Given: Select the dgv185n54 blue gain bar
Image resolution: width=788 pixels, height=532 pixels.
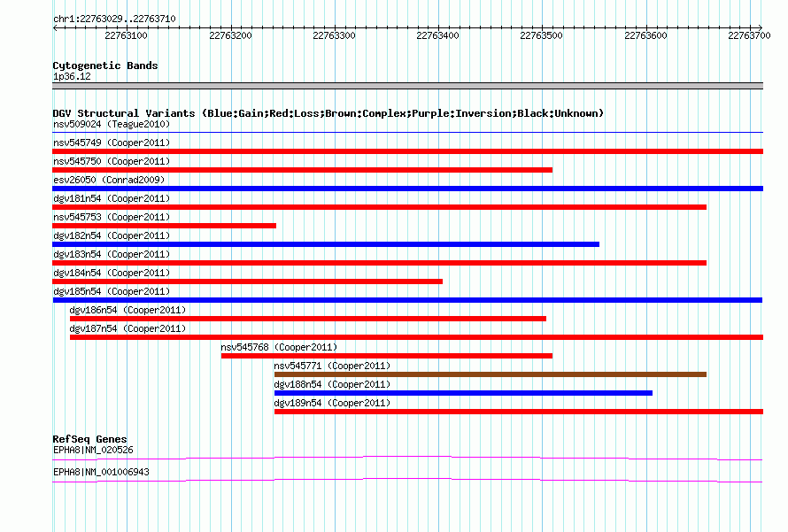Looking at the screenshot, I should click(x=407, y=300).
